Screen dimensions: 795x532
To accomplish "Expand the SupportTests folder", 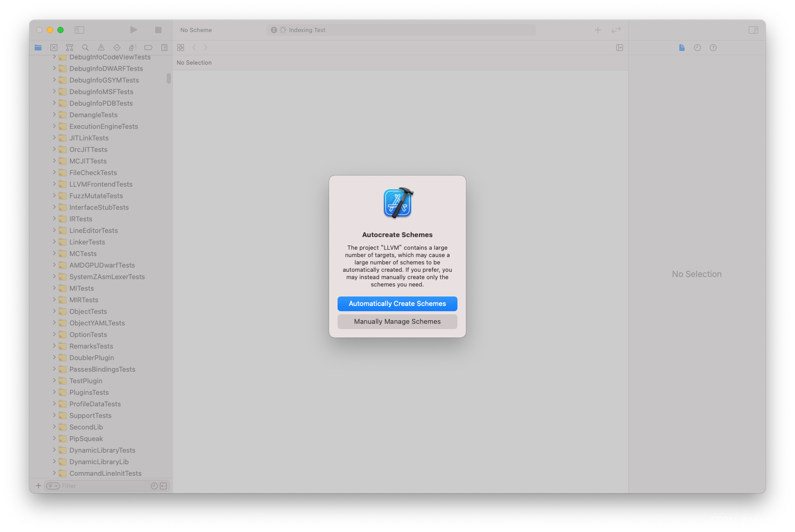I will (x=54, y=415).
